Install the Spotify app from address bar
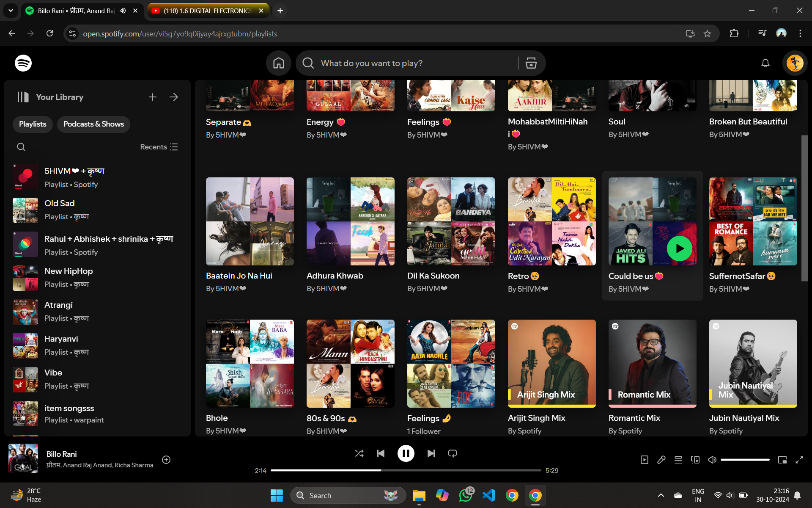Screen dimensions: 812x508 click(x=690, y=33)
